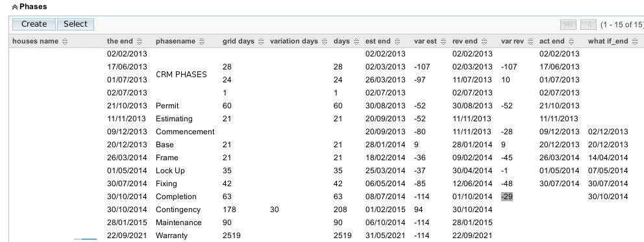The height and width of the screenshot is (242, 644).
Task: Click the Create button
Action: point(34,24)
